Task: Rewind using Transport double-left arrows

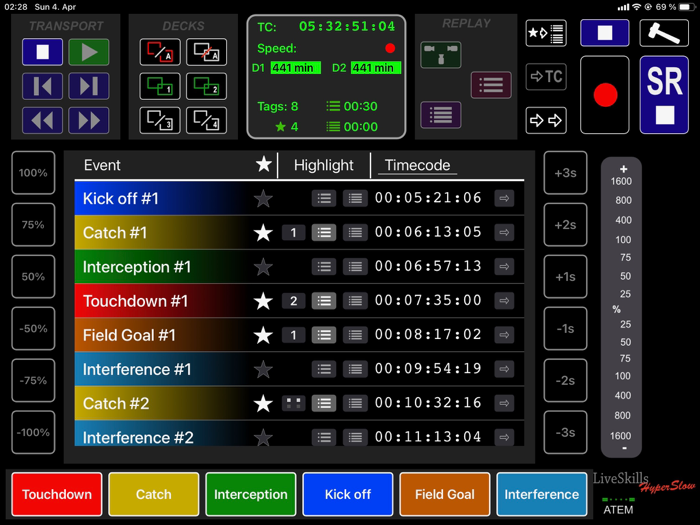Action: click(42, 121)
